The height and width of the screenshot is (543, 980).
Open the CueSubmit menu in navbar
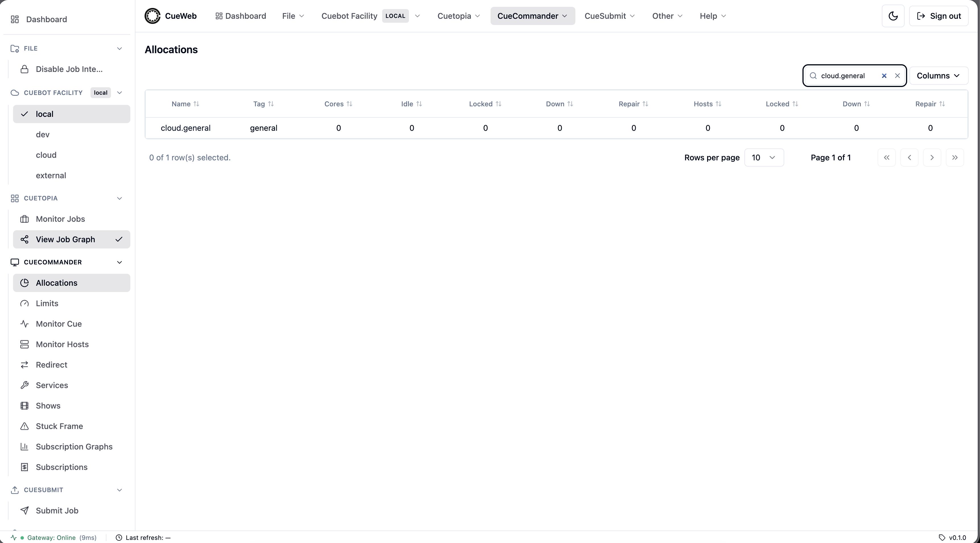tap(610, 16)
